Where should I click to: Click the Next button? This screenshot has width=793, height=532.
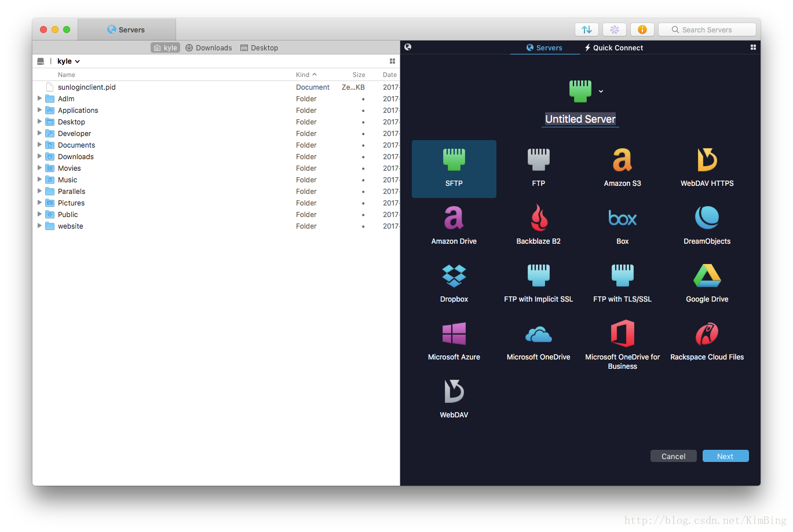725,456
